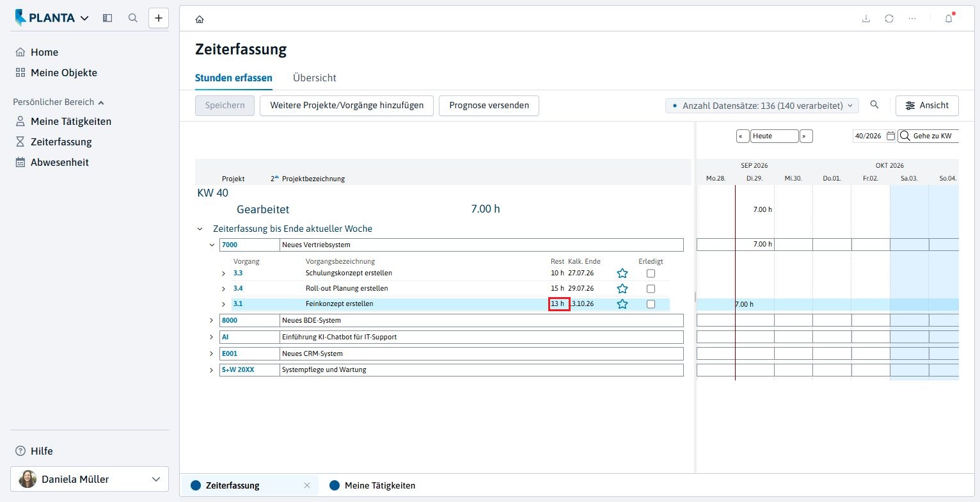Click Weitere Projekte/Vorgänge hinzufügen button
Viewport: 980px width, 502px height.
347,105
